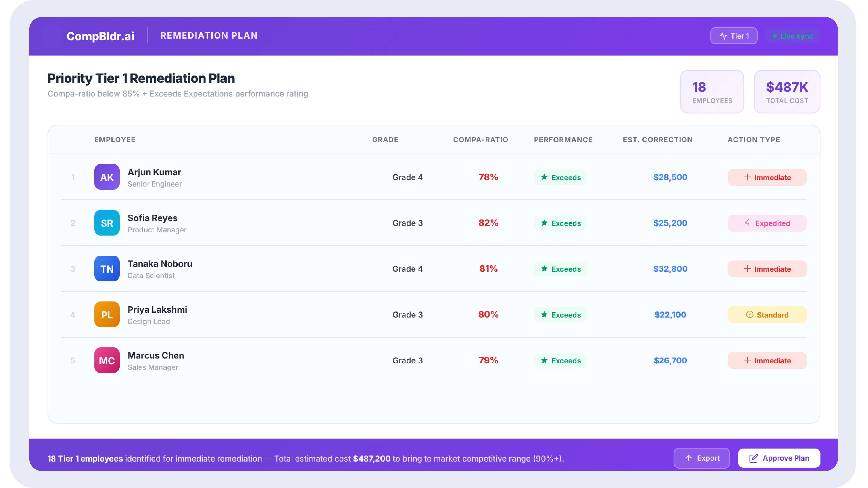The height and width of the screenshot is (488, 868).
Task: Click Grade 4 in Tanaka Noboru's row
Action: (407, 269)
